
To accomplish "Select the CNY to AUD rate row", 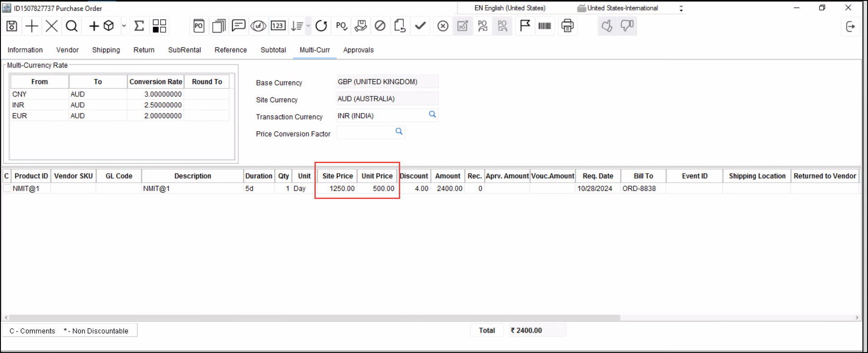I will click(120, 94).
